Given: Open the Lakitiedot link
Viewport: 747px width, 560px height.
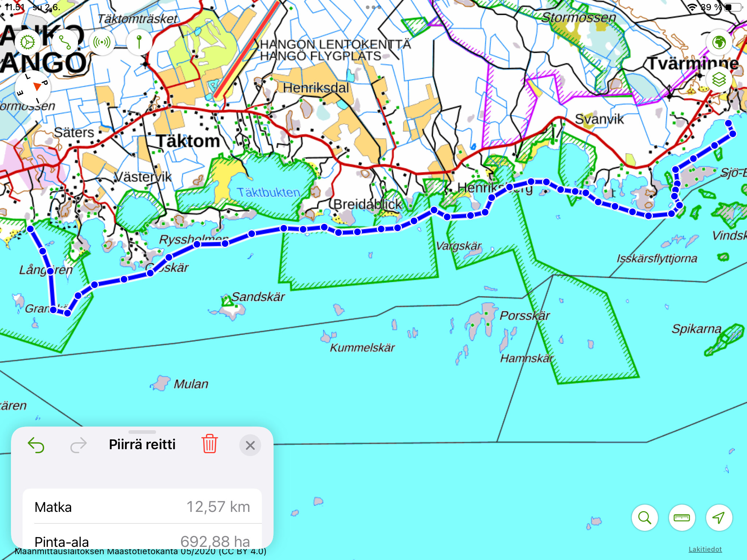Looking at the screenshot, I should pos(705,549).
